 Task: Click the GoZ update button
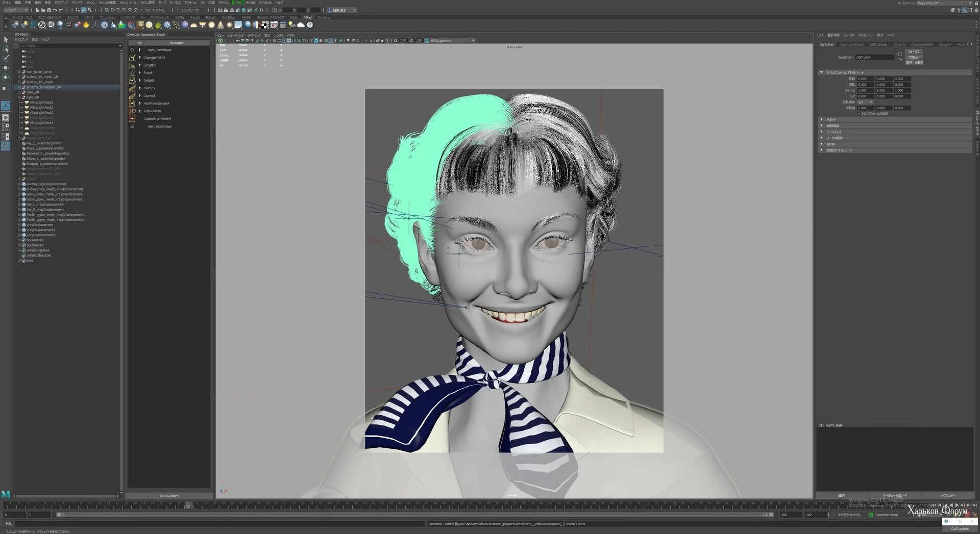(x=960, y=529)
